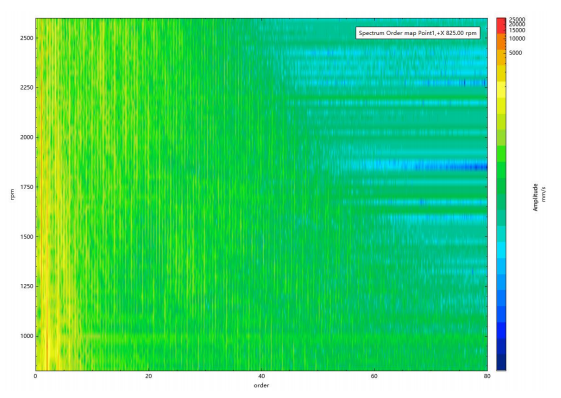The width and height of the screenshot is (561, 398).
Task: Click the dark blue bottom of the colorbar
Action: (501, 362)
